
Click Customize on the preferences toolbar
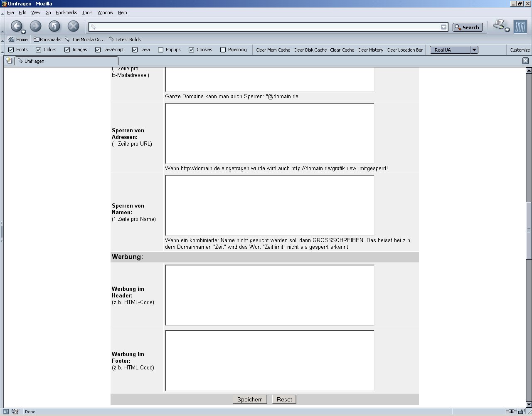(x=520, y=50)
